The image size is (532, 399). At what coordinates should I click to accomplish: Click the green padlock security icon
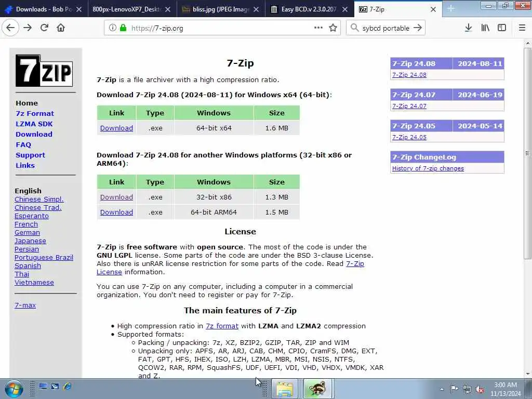coord(123,28)
